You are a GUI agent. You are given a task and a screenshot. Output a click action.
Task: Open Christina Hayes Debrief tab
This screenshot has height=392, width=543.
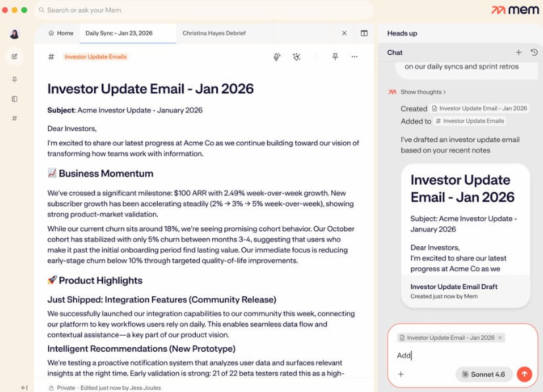click(x=214, y=33)
